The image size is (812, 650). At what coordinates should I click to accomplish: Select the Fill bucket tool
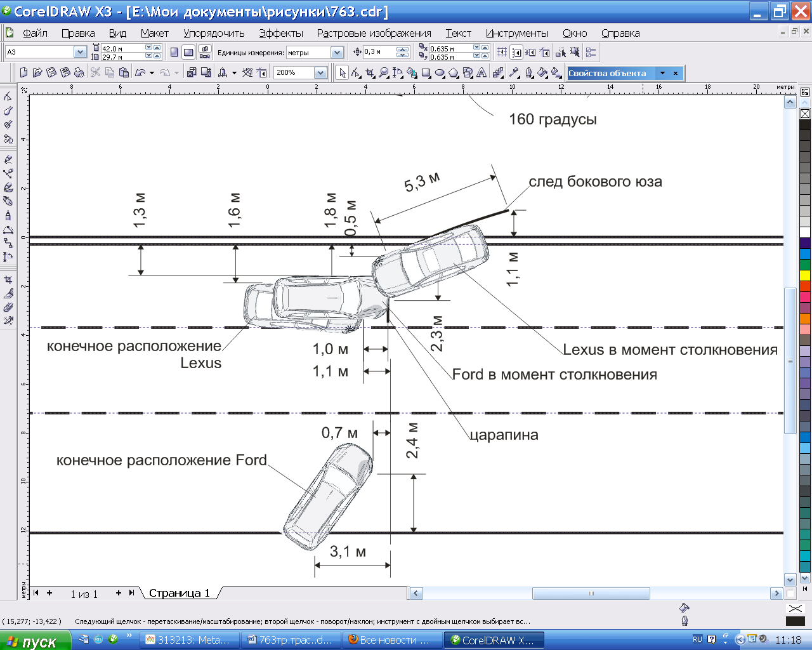click(542, 73)
